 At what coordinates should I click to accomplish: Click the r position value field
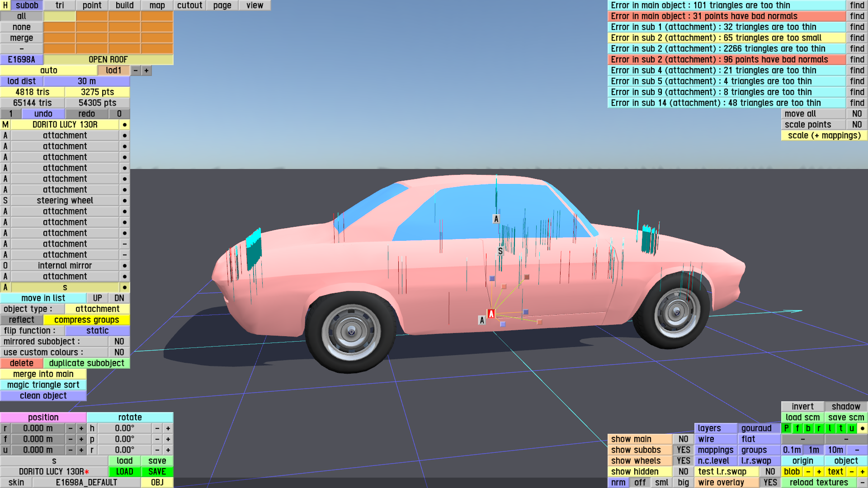pos(38,428)
